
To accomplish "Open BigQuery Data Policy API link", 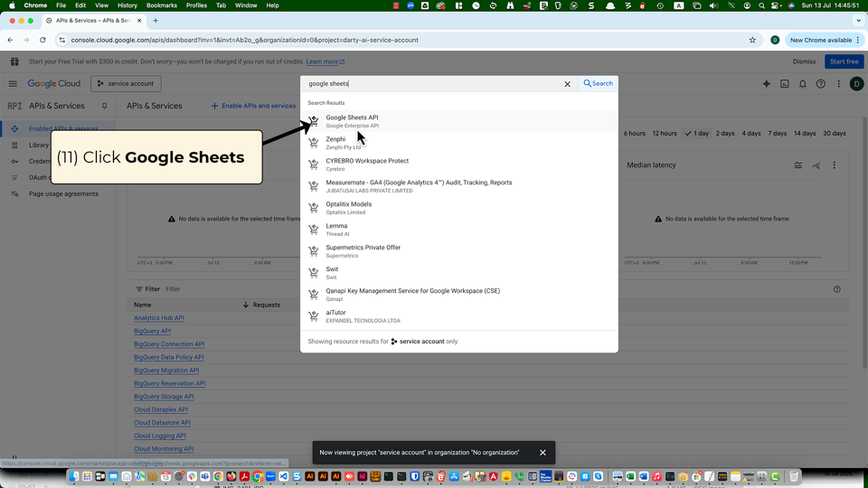I will click(169, 358).
